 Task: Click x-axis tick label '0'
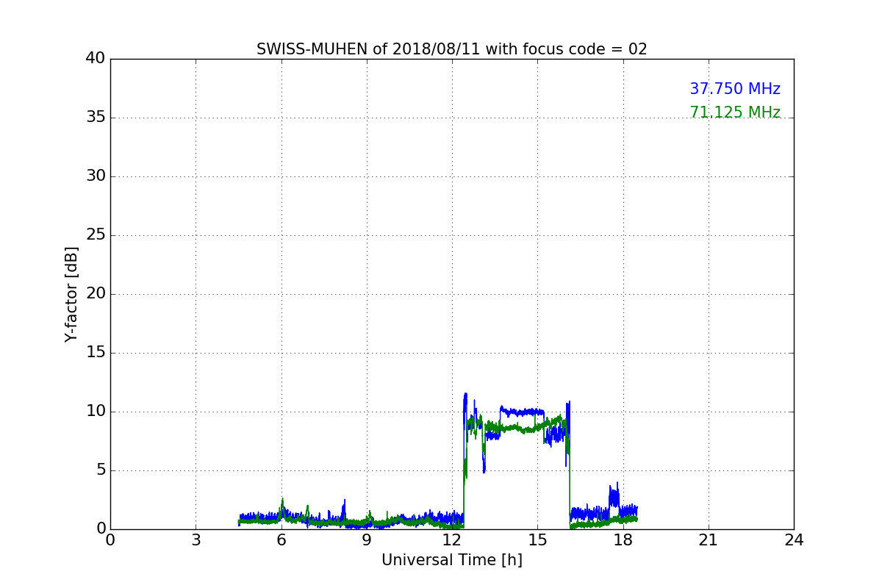tap(110, 539)
